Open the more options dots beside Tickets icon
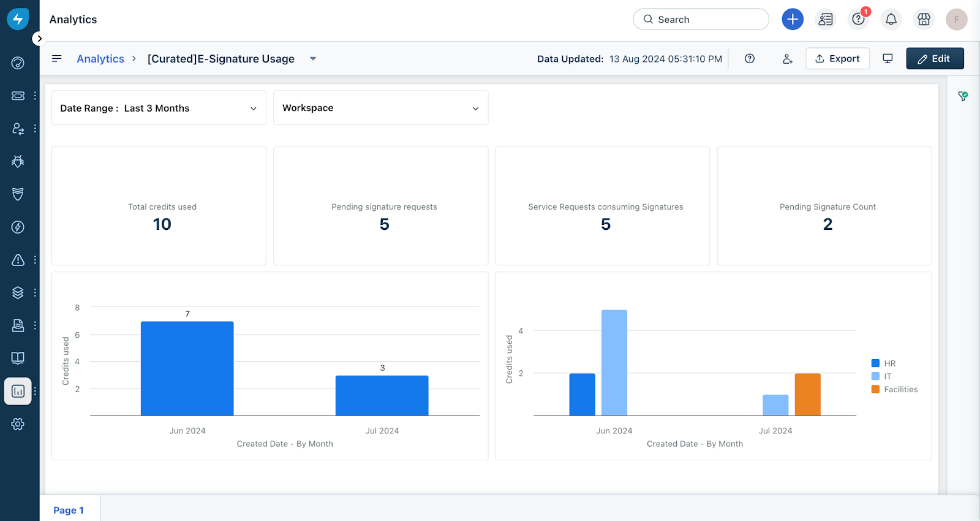 click(35, 96)
